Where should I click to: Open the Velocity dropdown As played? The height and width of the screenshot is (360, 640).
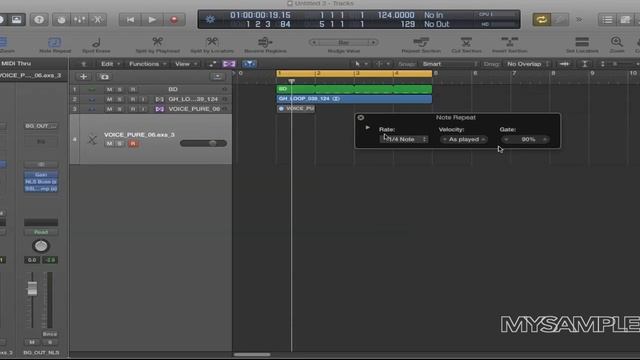point(464,140)
